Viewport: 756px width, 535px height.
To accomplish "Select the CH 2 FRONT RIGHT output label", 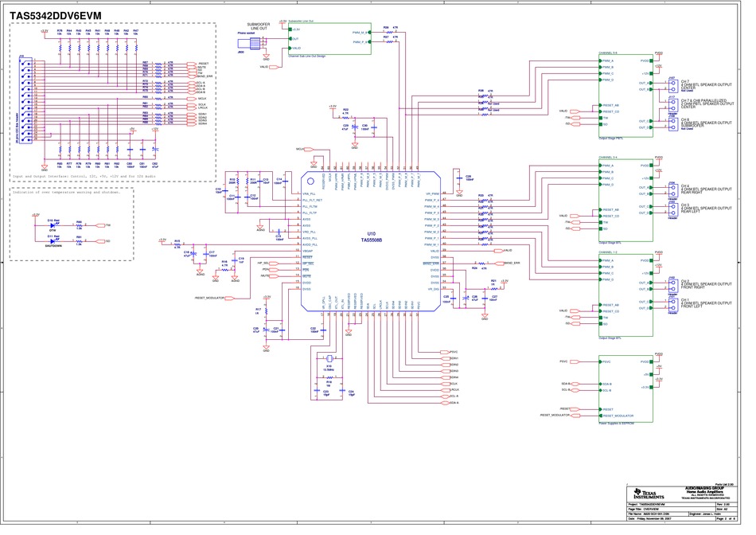I will (707, 284).
